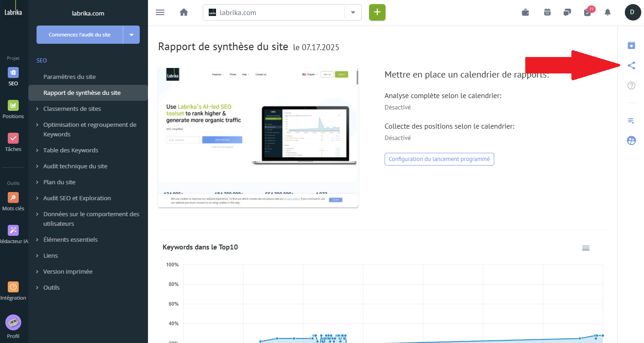This screenshot has width=644, height=343.
Task: Open the SEO project section icon
Action: 13,72
